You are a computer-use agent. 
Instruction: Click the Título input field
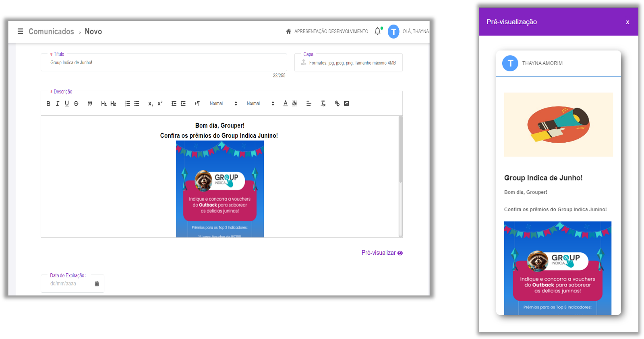pos(164,62)
